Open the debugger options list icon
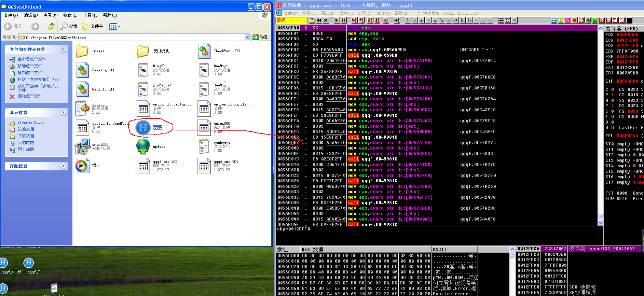This screenshot has width=644, height=296. 501,20
